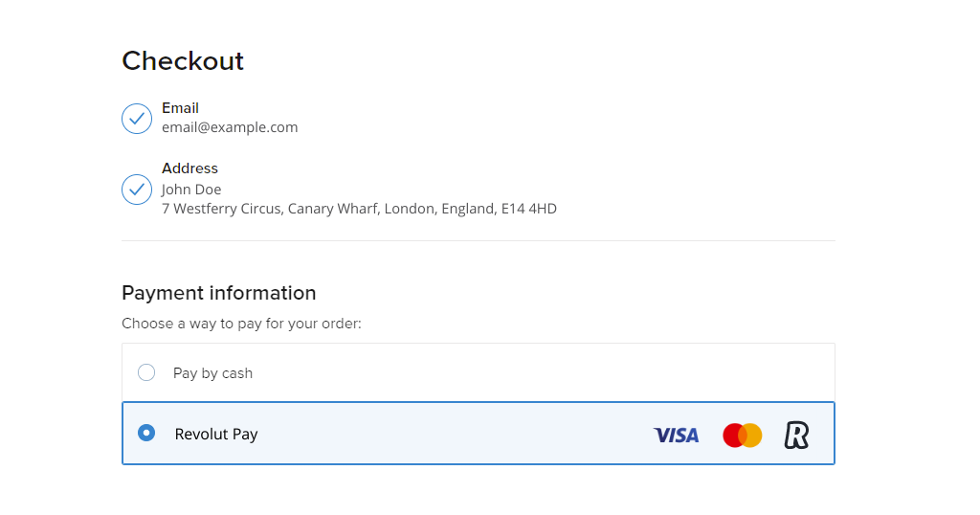980x515 pixels.
Task: Click the 7 Westferry Circus address line
Action: 360,209
